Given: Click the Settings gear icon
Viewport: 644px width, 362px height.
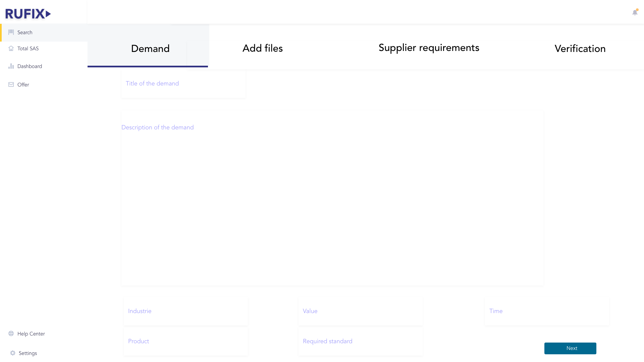Looking at the screenshot, I should (13, 353).
